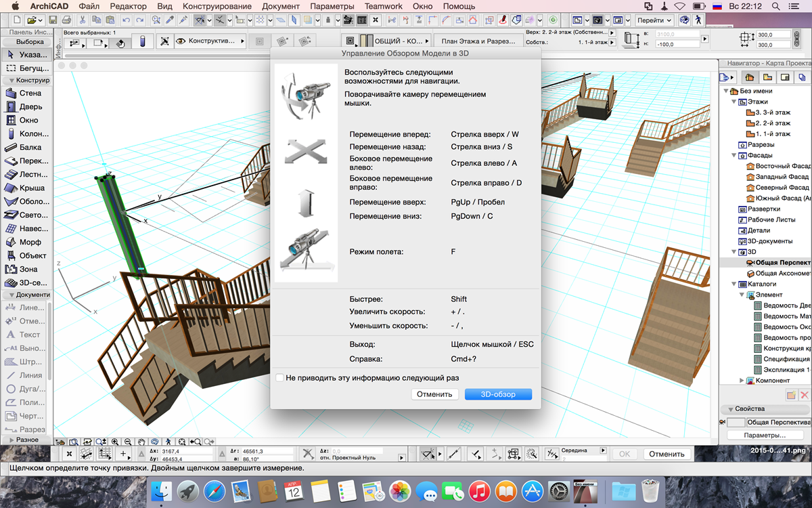Click the 3D-обзор button

[x=498, y=394]
